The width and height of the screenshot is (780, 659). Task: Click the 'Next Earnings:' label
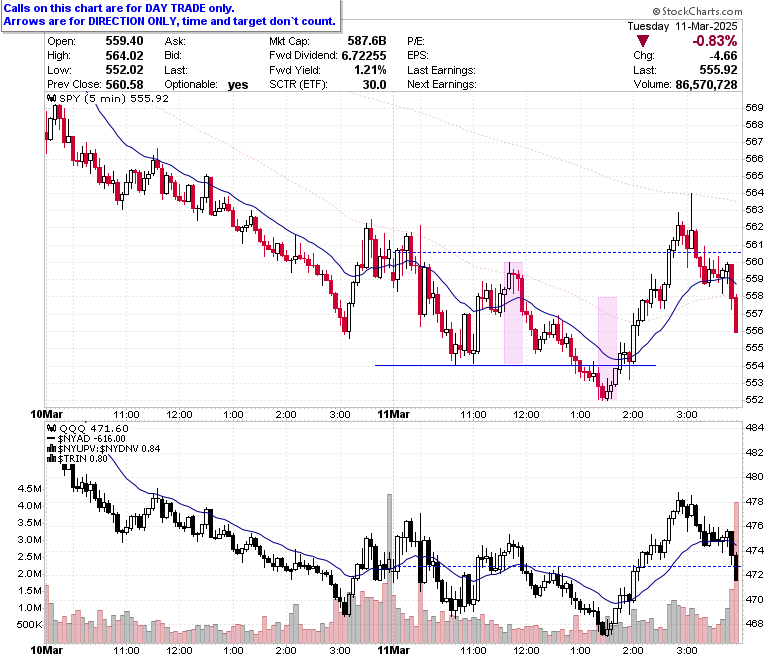[442, 85]
